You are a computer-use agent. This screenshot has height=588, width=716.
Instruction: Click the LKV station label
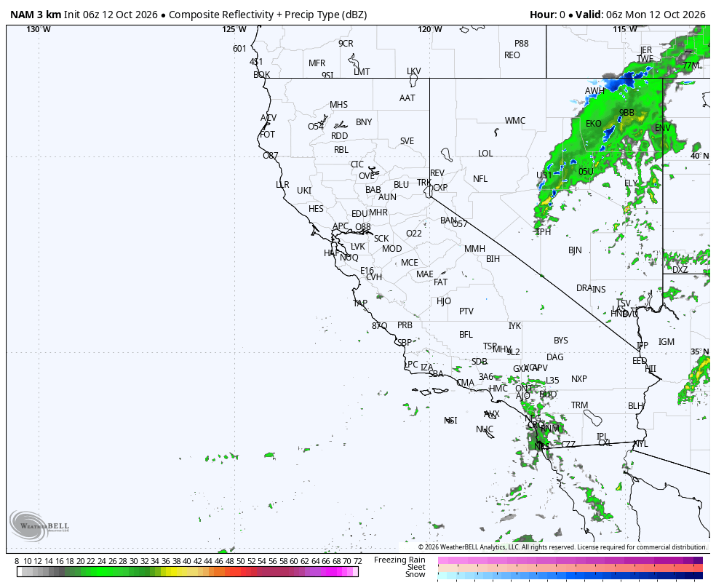tap(414, 71)
